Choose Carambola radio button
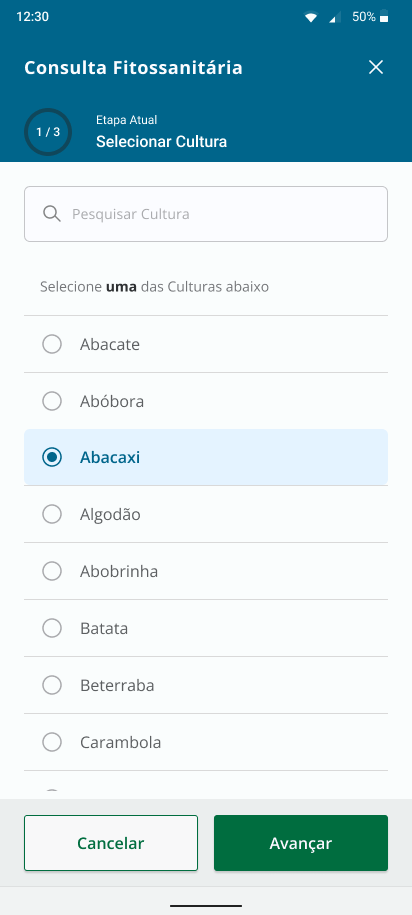Screen dimensions: 412x915 52,742
